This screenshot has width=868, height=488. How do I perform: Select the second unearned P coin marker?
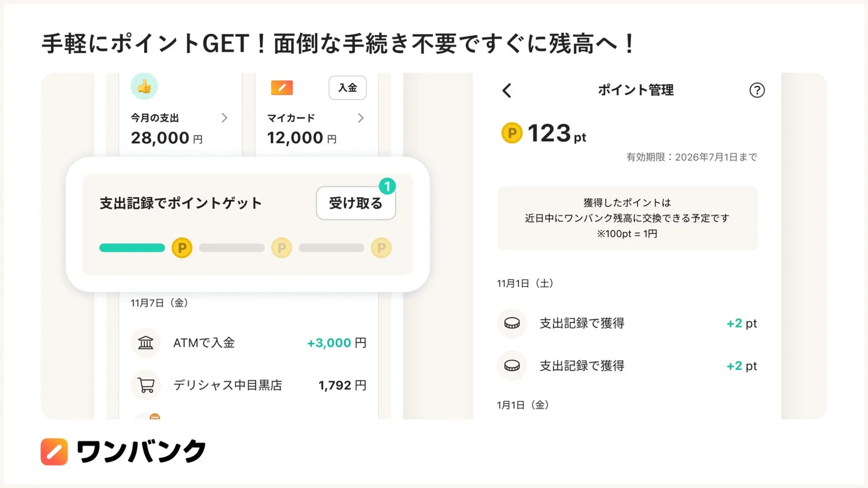pyautogui.click(x=281, y=248)
